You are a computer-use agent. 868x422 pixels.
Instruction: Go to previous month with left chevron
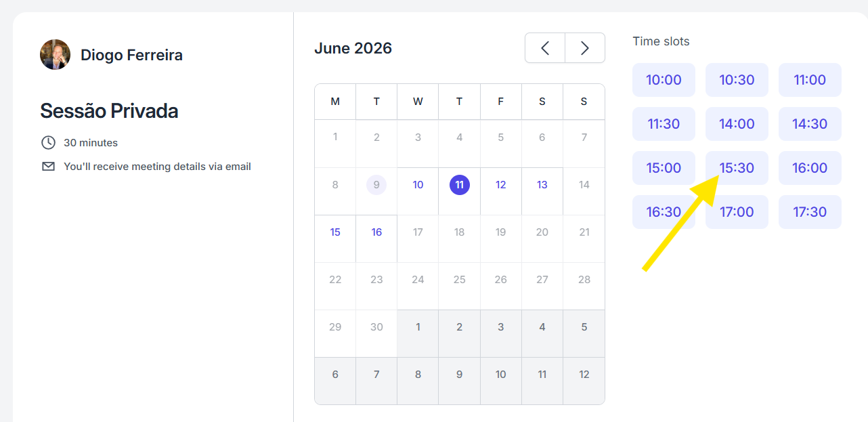pyautogui.click(x=545, y=48)
